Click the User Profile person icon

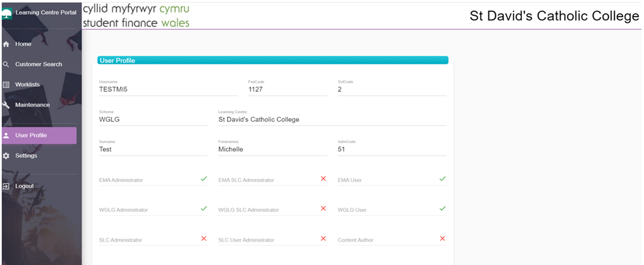(x=6, y=136)
